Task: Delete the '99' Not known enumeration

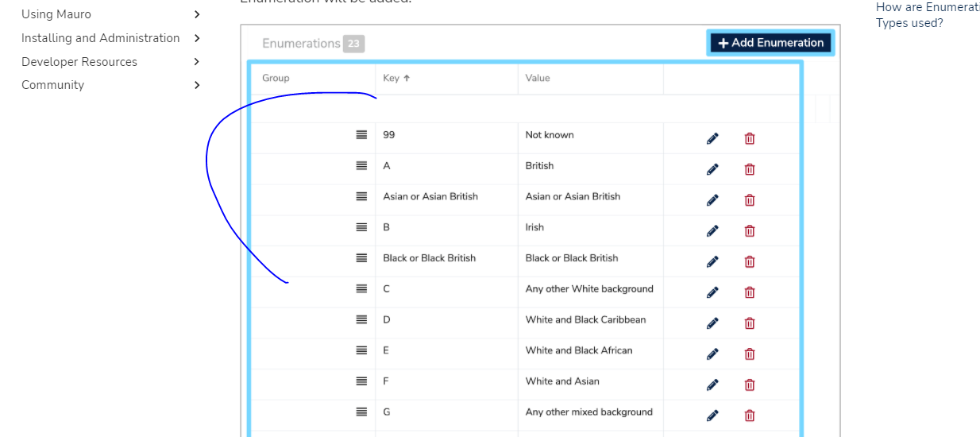Action: point(750,138)
